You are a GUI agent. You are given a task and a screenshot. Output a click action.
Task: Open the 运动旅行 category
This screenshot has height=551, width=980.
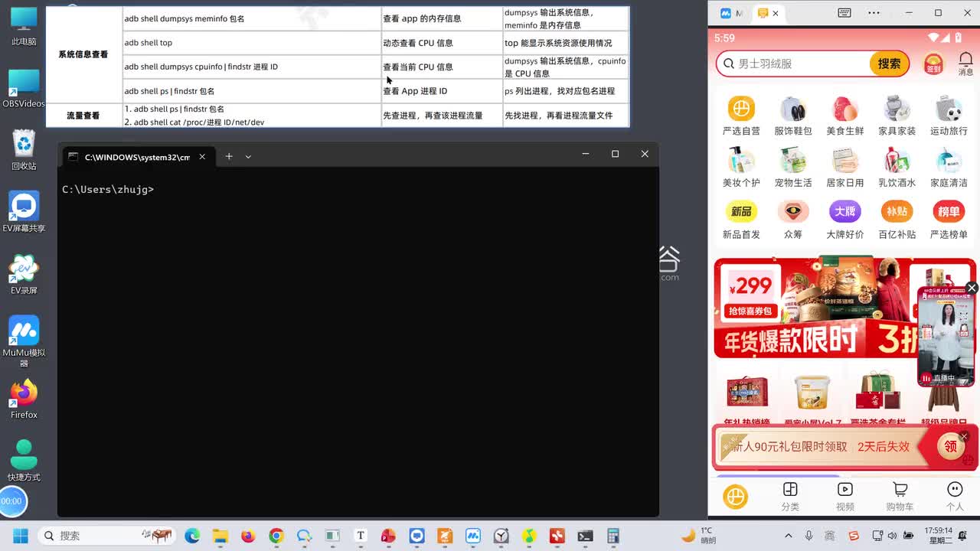point(949,109)
